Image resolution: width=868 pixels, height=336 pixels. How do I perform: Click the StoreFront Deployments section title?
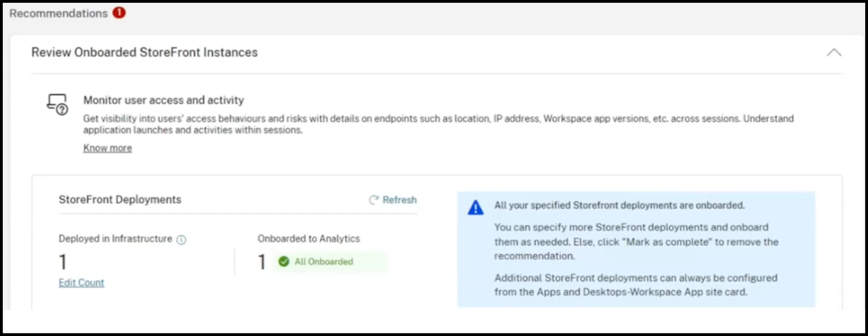pyautogui.click(x=120, y=200)
